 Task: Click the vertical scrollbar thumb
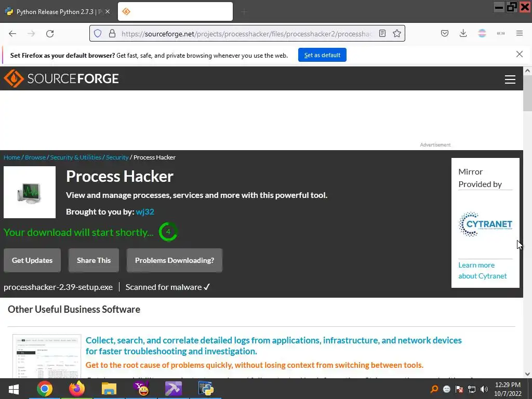527,94
